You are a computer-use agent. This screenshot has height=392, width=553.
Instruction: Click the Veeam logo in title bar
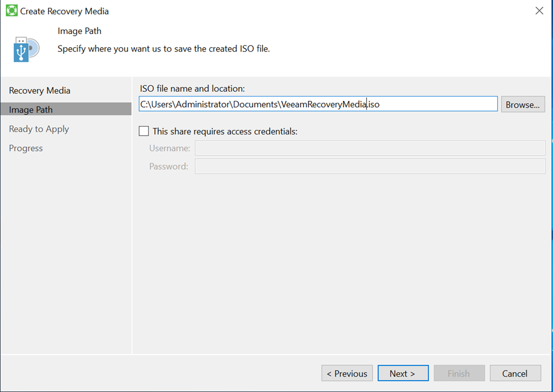(x=11, y=11)
